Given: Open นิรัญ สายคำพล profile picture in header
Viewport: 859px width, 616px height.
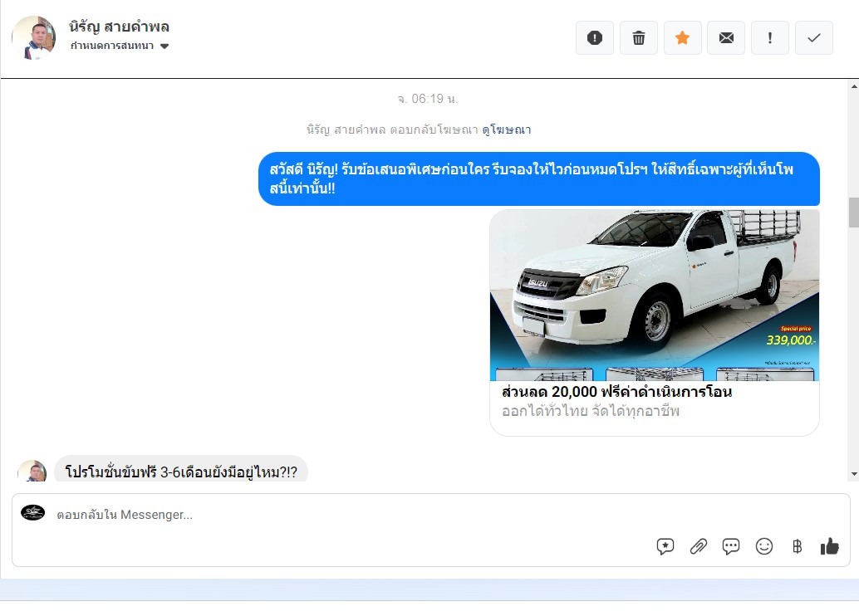Looking at the screenshot, I should click(34, 38).
